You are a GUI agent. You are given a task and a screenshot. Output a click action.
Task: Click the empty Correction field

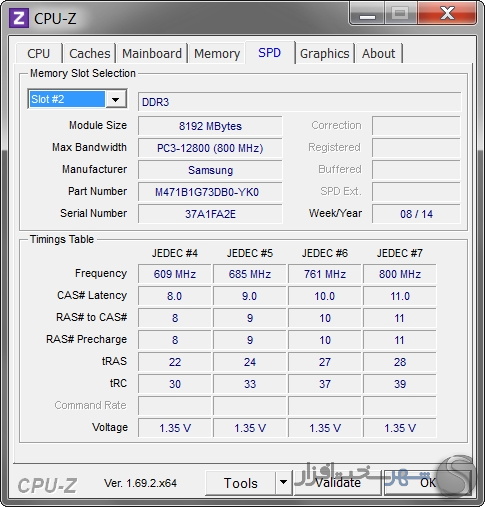pyautogui.click(x=416, y=126)
